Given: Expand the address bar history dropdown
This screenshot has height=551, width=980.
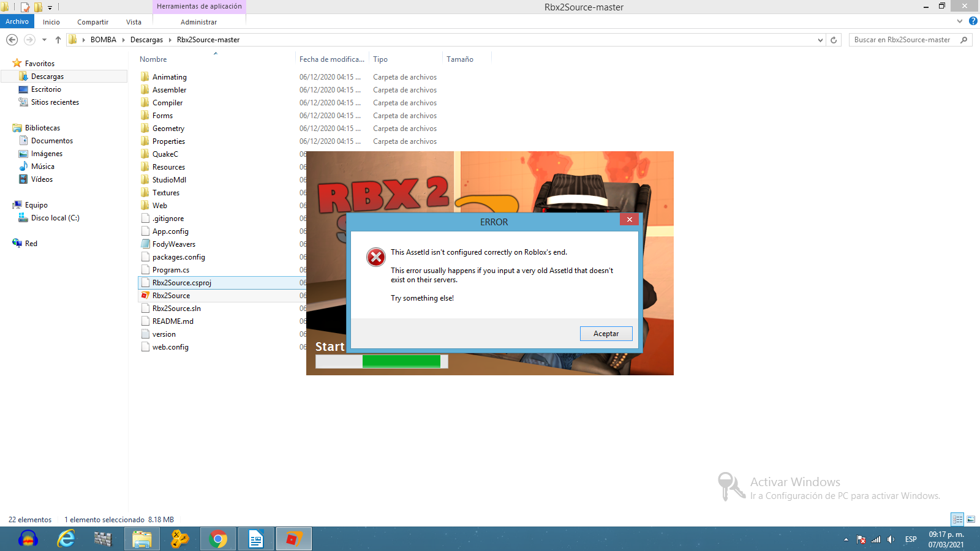Looking at the screenshot, I should click(821, 39).
